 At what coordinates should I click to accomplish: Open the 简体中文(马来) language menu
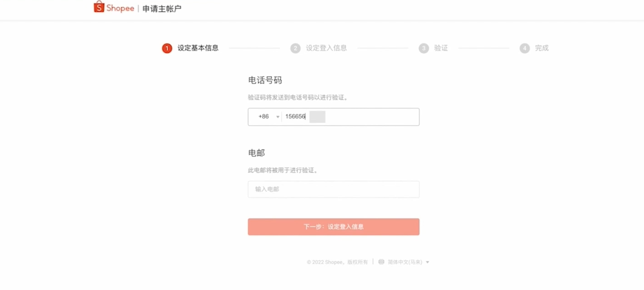[x=405, y=262]
